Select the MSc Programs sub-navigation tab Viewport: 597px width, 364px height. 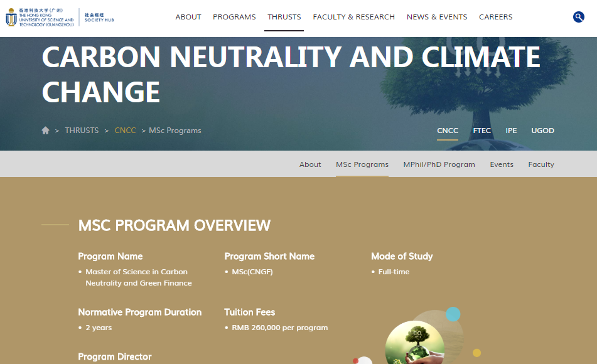point(362,164)
